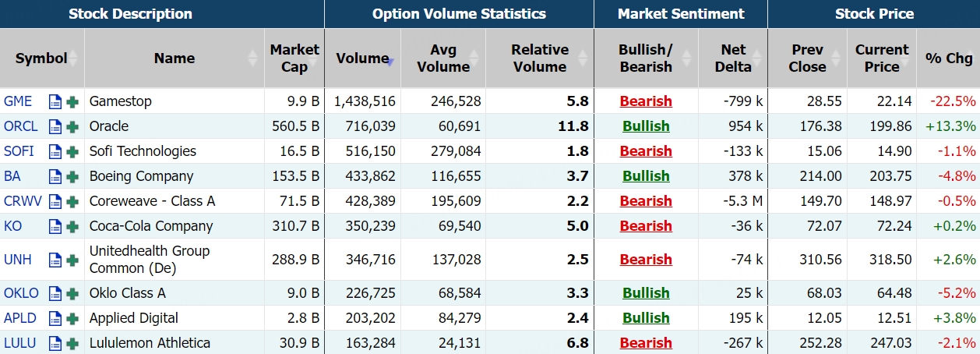Viewport: 980px width, 354px height.
Task: Sort by Bullish/Bearish column header
Action: (x=646, y=58)
